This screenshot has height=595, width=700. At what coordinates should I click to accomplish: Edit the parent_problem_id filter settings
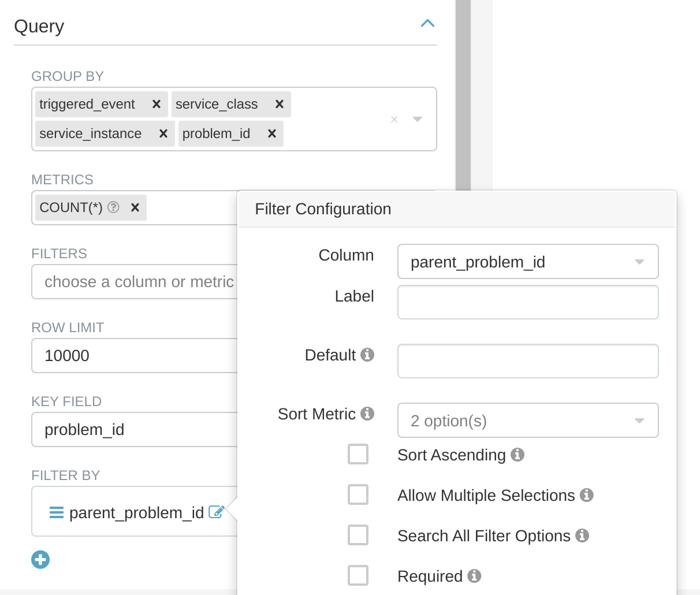pyautogui.click(x=218, y=512)
